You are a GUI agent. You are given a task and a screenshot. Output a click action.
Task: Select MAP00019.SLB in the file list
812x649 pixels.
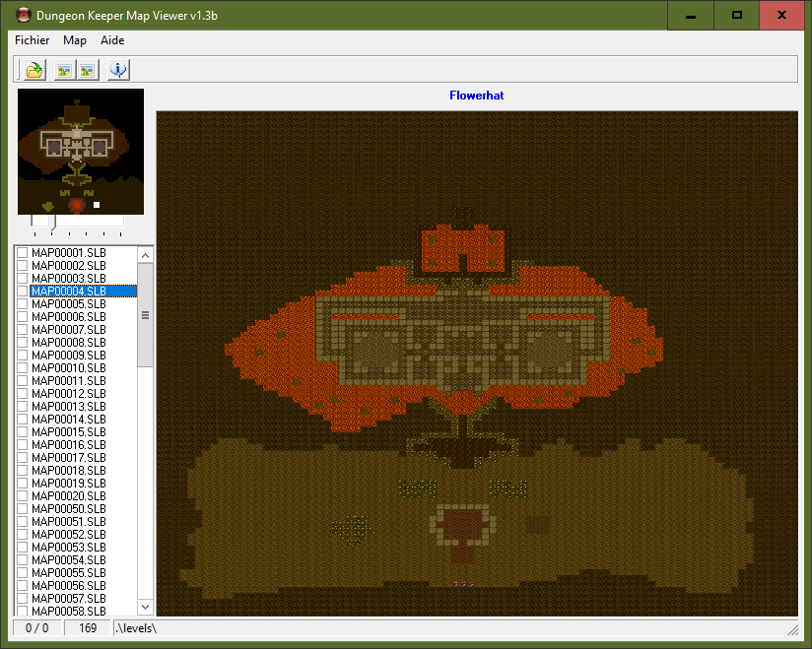pos(68,484)
